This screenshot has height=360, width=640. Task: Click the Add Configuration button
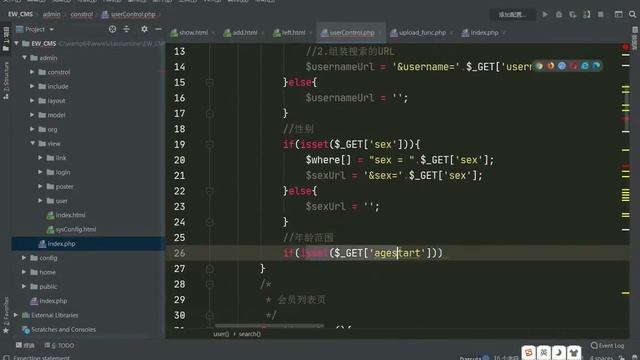pos(512,14)
